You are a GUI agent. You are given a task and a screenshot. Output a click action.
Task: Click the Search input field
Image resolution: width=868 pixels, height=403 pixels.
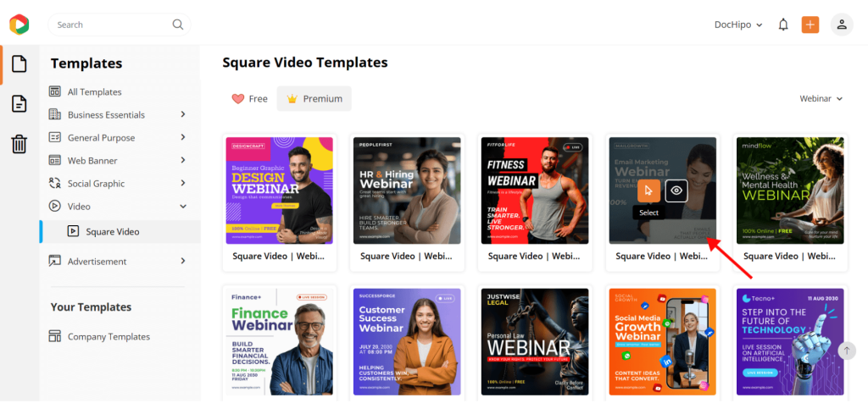(119, 25)
